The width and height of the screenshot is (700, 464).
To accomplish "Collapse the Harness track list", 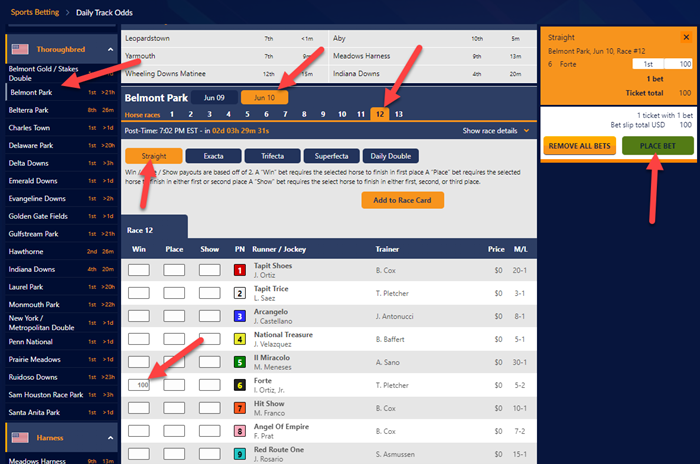I will click(110, 438).
